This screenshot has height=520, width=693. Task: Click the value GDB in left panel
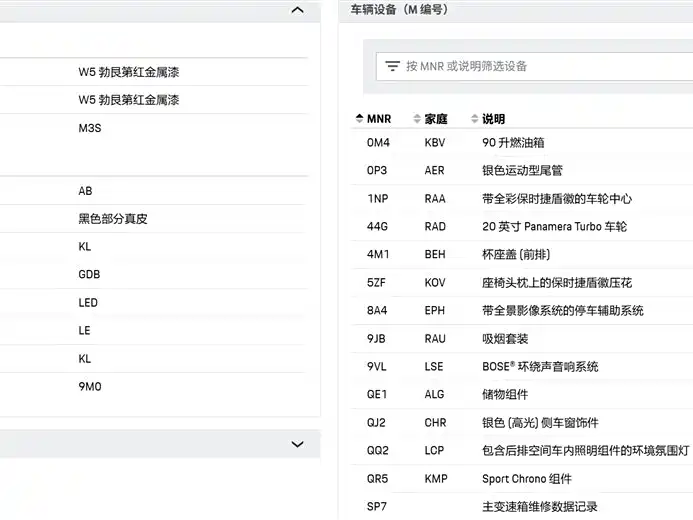(x=89, y=274)
